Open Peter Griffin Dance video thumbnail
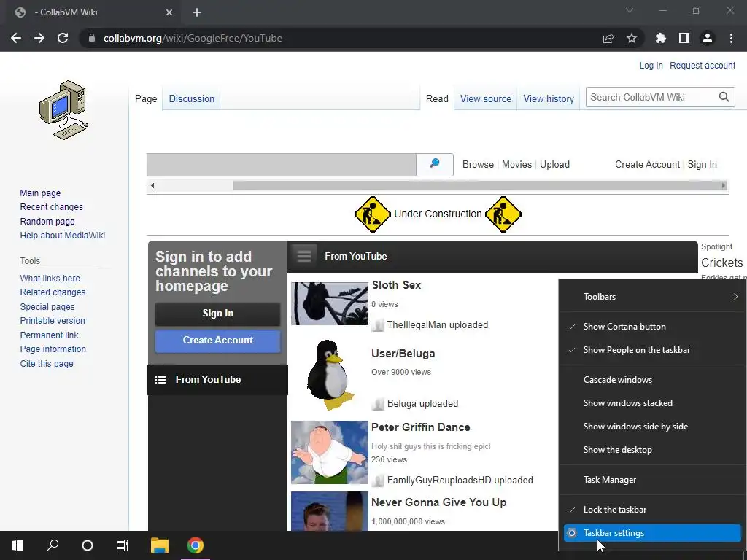The height and width of the screenshot is (560, 747). coord(330,452)
